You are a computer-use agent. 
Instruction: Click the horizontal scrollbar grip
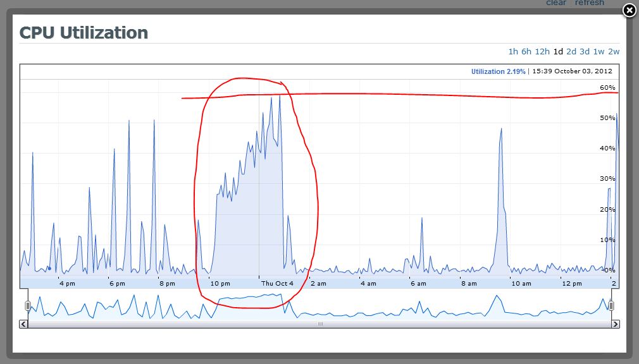(319, 324)
